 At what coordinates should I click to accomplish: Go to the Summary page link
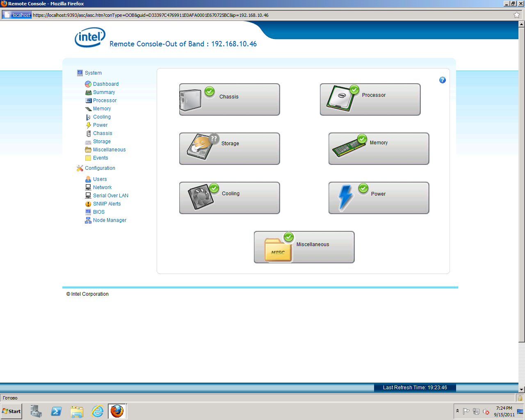point(104,92)
